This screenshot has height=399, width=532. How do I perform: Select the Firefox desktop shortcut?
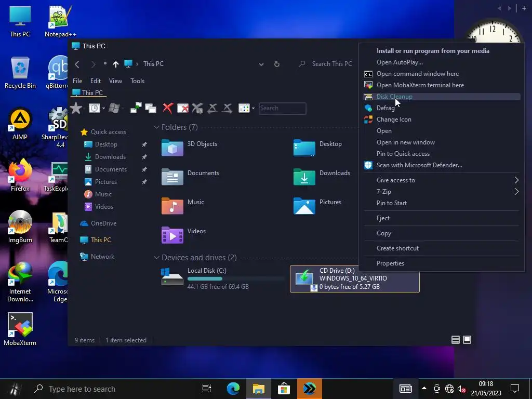(x=20, y=176)
